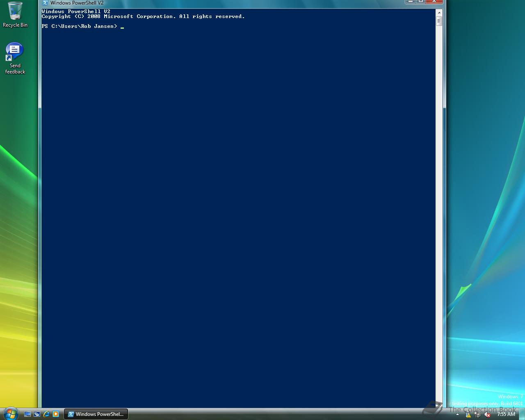Open the Windows Start orb

pyautogui.click(x=10, y=413)
